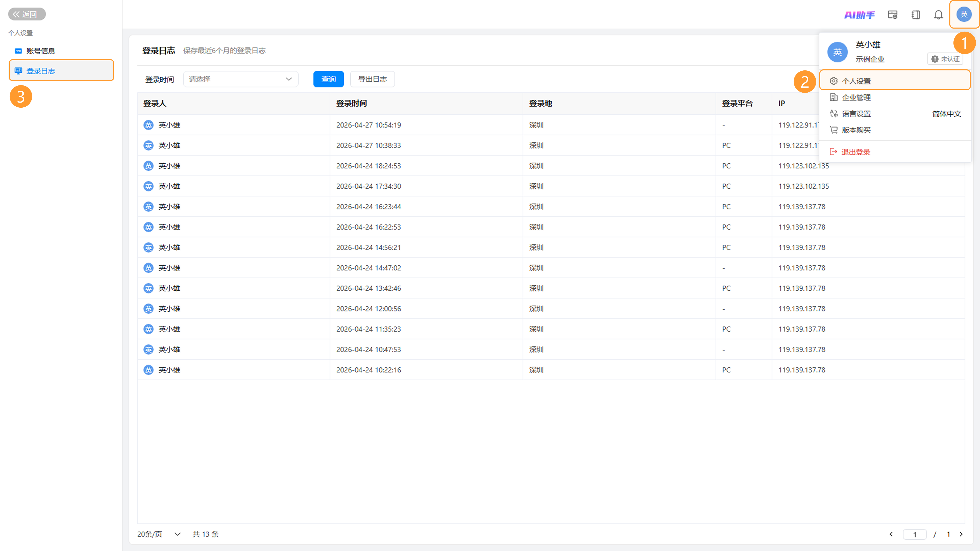Click the 导出日志 button
Screen dimensions: 980x551
pos(372,79)
